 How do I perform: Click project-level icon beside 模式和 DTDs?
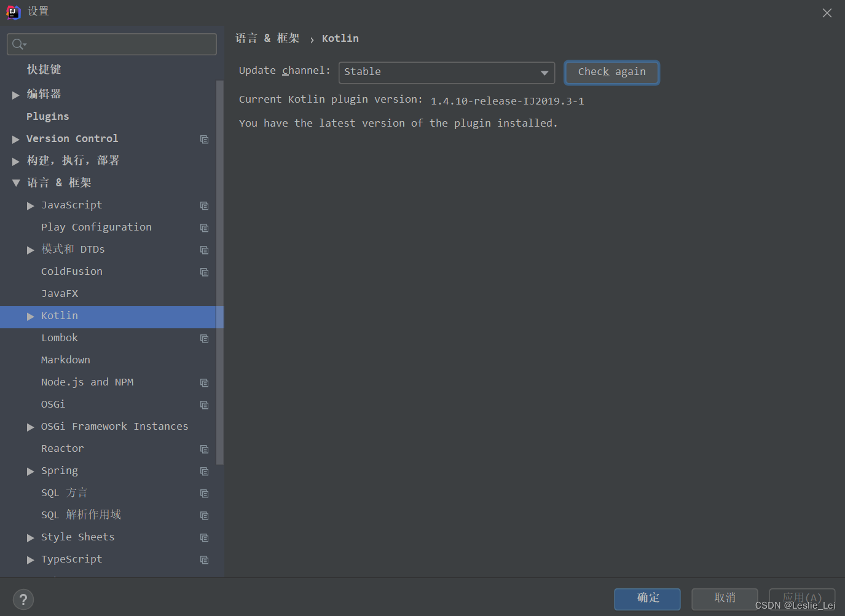click(205, 250)
